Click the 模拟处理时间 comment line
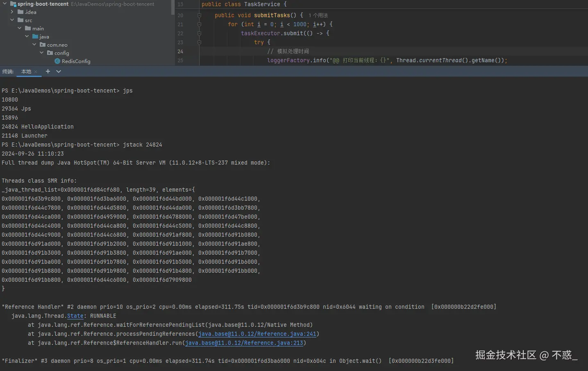 coord(288,52)
